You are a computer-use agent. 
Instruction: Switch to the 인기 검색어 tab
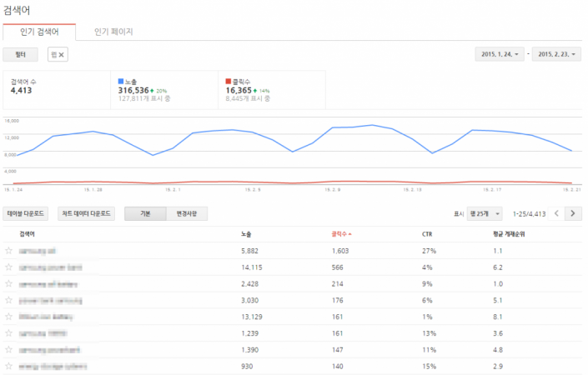pos(39,32)
